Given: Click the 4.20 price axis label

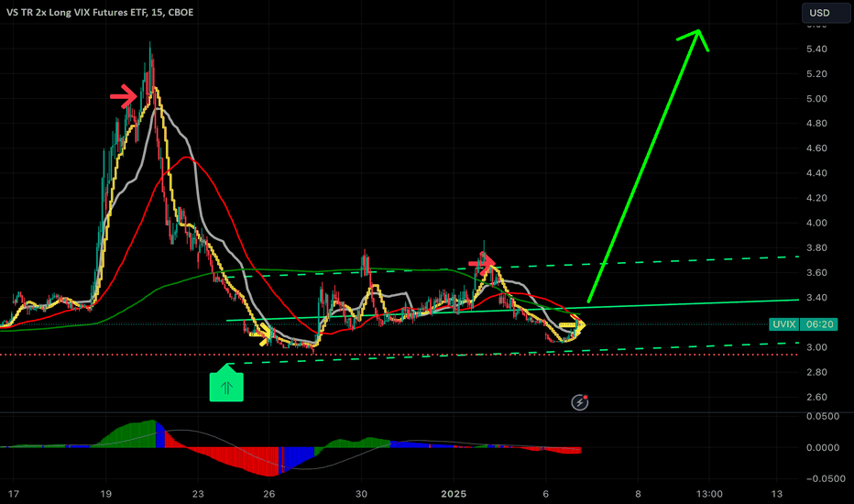Looking at the screenshot, I should coord(816,198).
